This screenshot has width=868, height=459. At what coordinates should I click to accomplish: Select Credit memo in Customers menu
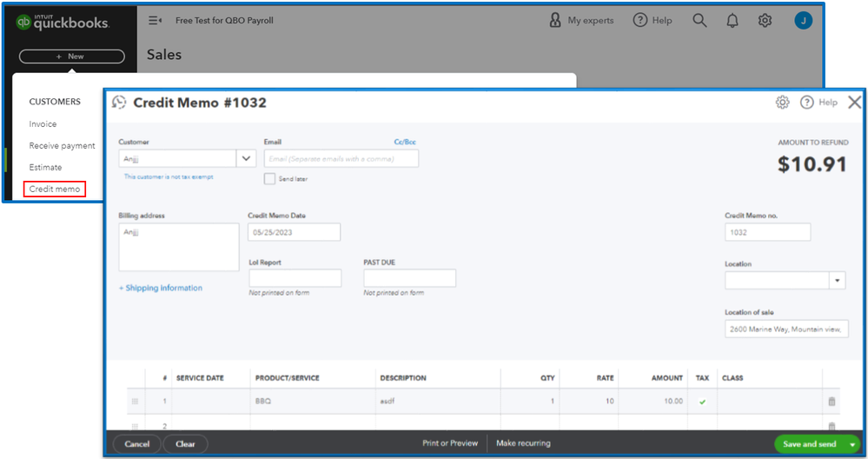[54, 189]
